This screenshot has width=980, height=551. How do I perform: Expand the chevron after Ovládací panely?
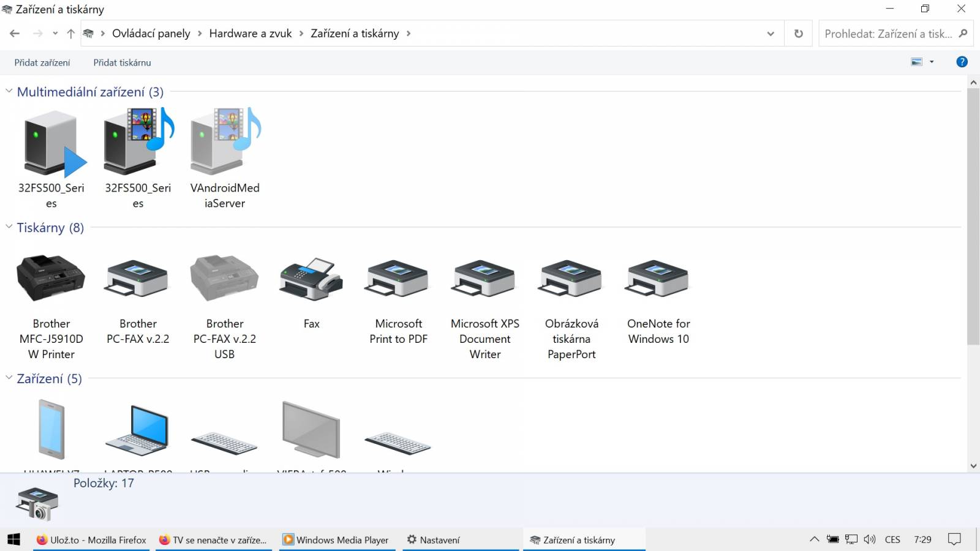200,34
